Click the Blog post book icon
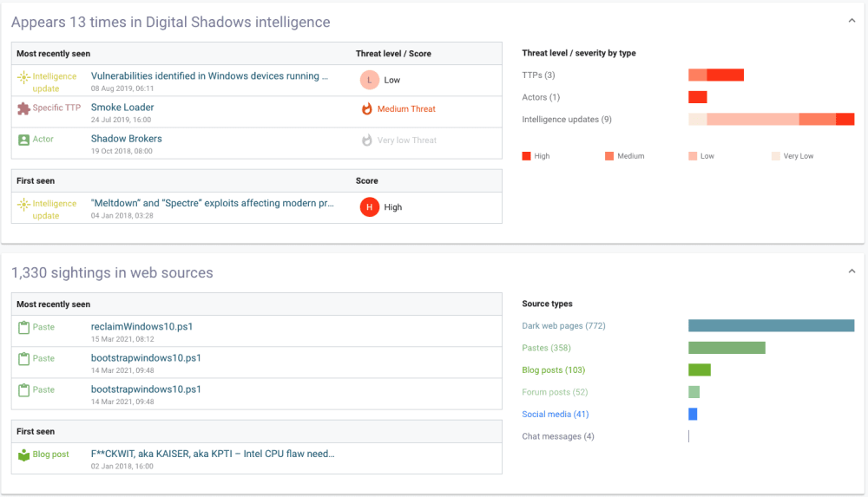 (x=23, y=455)
